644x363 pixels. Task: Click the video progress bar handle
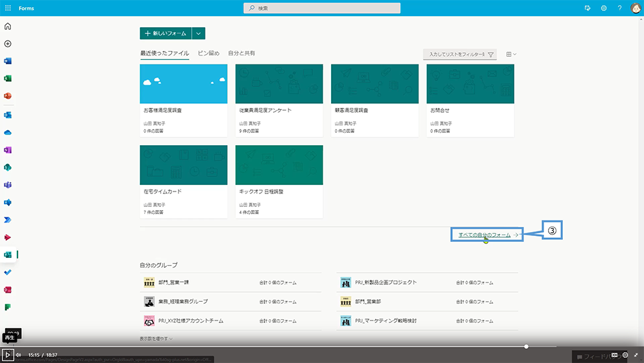526,347
